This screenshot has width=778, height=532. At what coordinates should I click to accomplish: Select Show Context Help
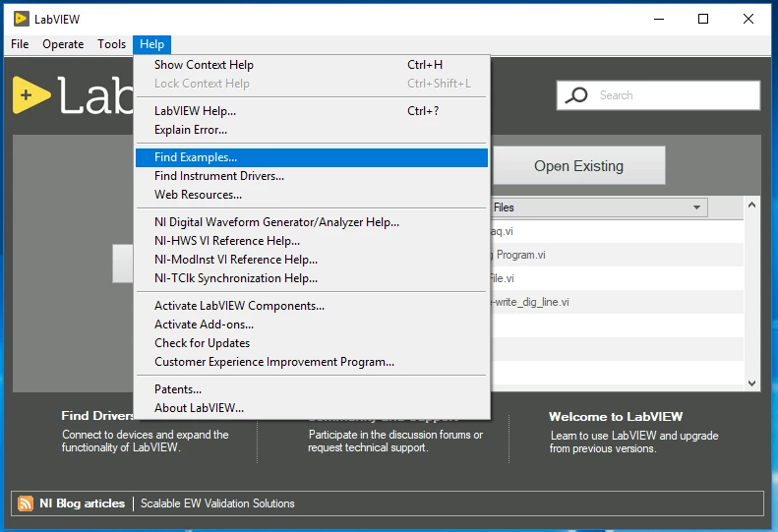(312, 65)
